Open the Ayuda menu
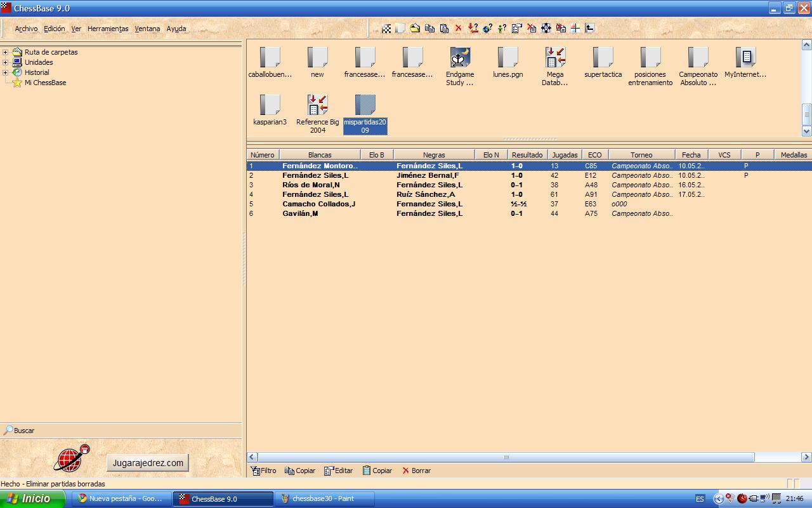This screenshot has width=812, height=508. pos(176,29)
